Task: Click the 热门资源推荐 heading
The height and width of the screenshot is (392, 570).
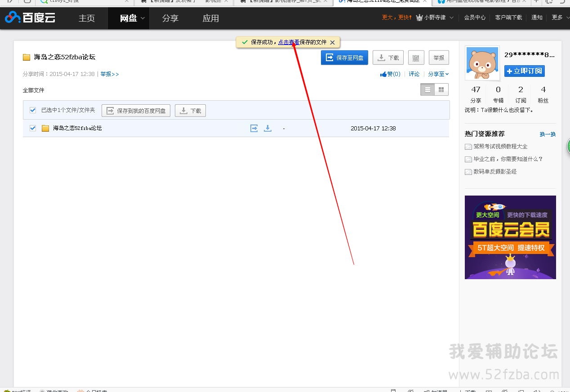Action: (x=485, y=134)
